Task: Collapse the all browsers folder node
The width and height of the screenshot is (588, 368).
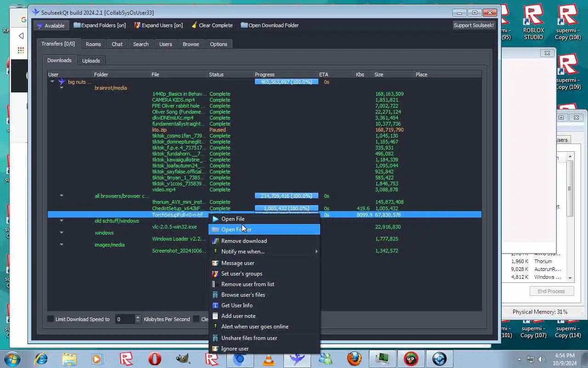Action: 61,196
